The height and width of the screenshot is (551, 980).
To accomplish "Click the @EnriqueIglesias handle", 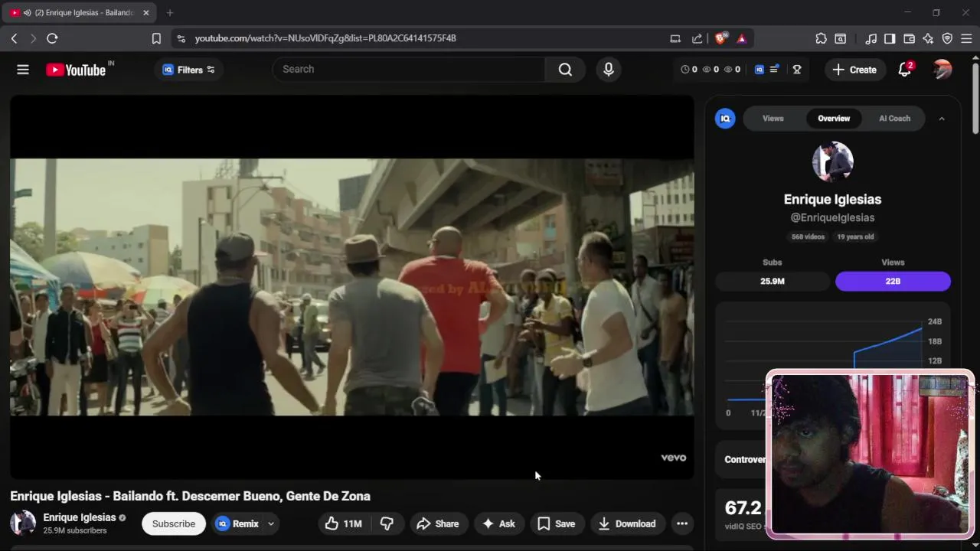I will pos(832,217).
